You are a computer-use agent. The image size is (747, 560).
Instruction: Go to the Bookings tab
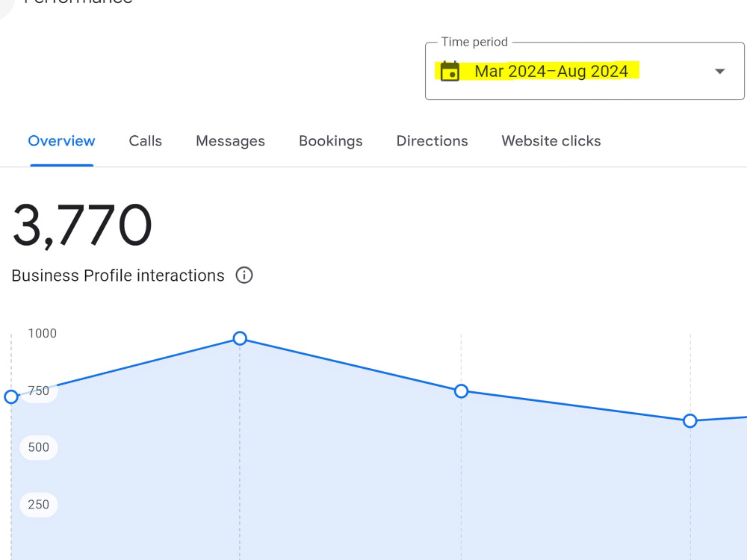point(331,141)
